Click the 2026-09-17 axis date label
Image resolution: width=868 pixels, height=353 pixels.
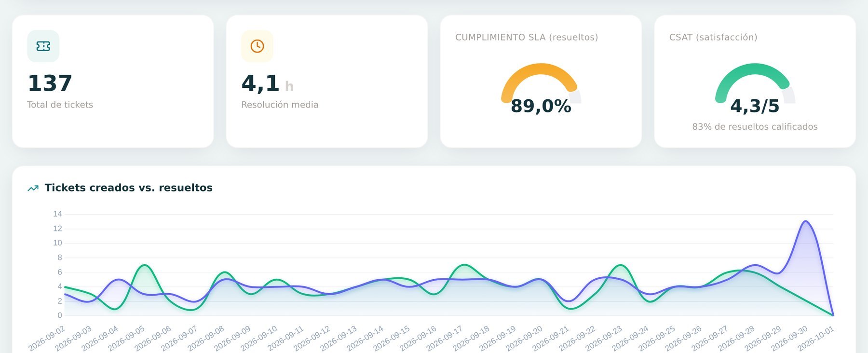pos(445,338)
